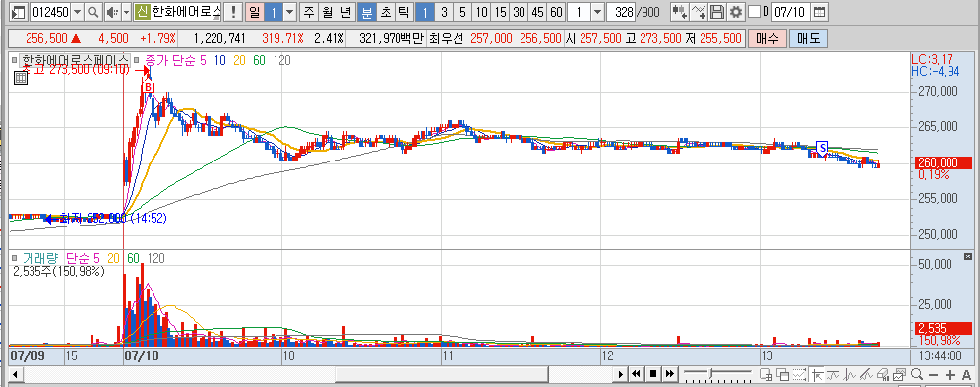The height and width of the screenshot is (387, 980).
Task: Click the first chart layout icon in bottom toolbar
Action: pos(766,374)
